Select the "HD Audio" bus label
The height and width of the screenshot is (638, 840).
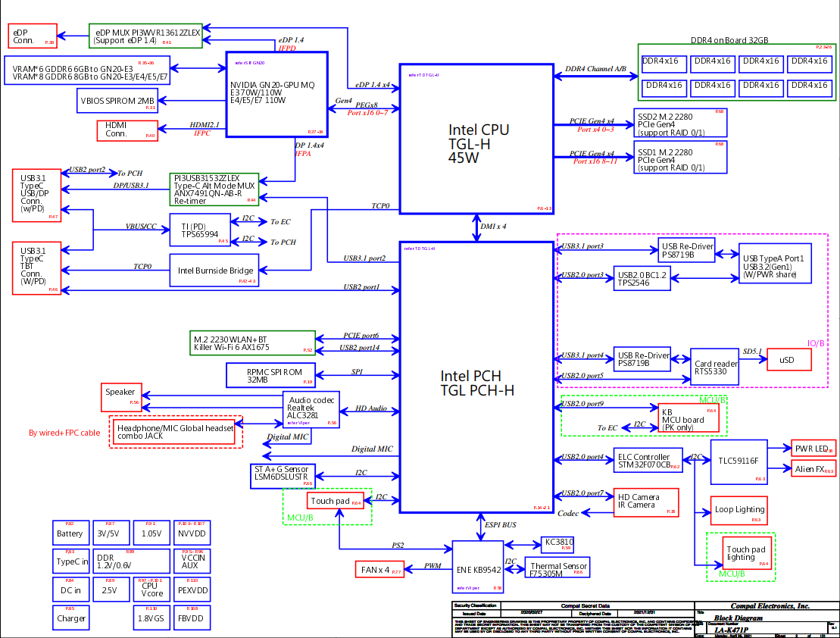click(370, 408)
